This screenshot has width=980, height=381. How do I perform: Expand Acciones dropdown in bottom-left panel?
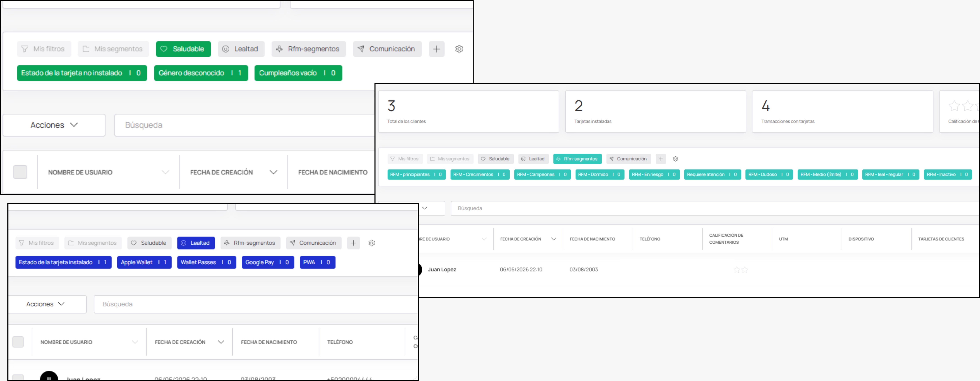(x=47, y=304)
